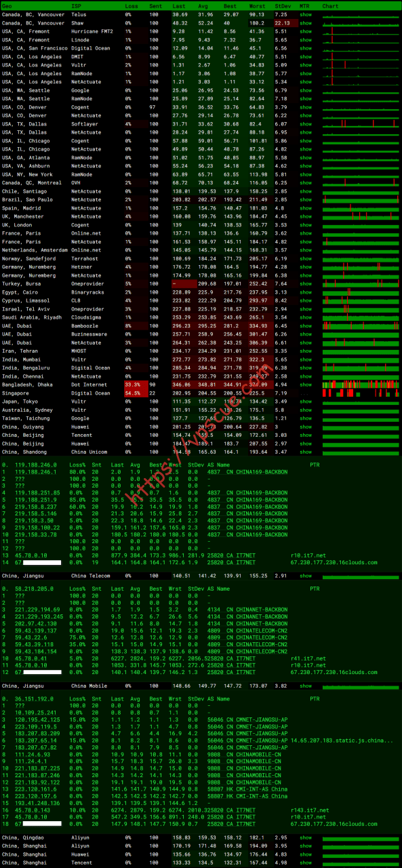
Task: Show MTR for Japan Tokyo Vultr
Action: click(306, 401)
